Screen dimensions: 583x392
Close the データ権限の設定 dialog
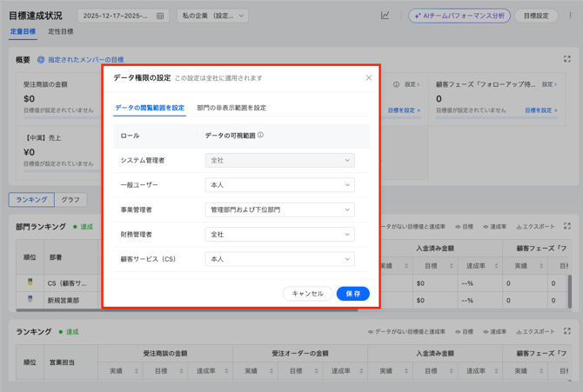point(368,78)
